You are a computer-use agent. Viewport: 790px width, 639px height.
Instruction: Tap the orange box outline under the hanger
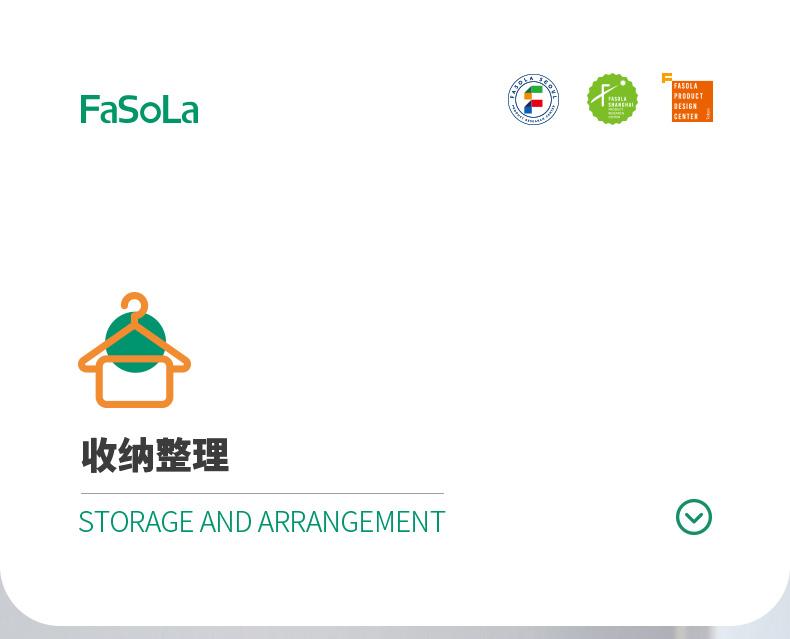coord(135,381)
